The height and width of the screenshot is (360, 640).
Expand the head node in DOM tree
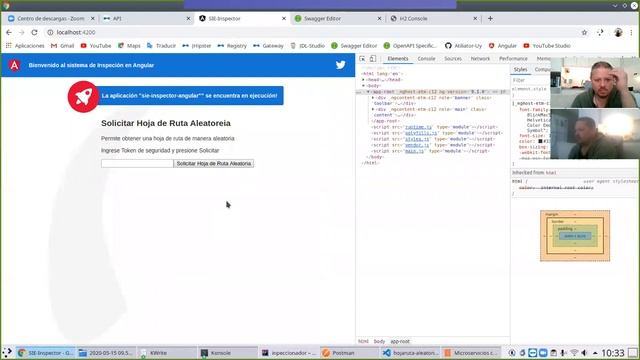click(364, 80)
